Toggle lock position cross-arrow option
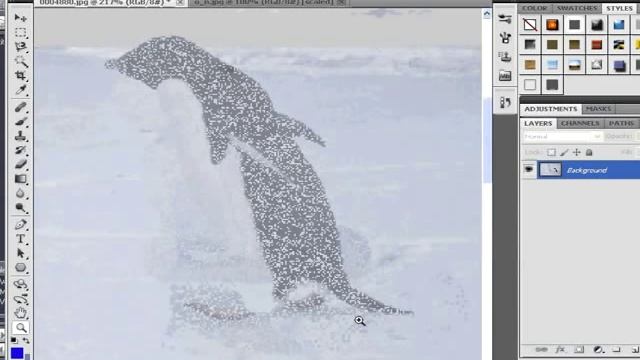This screenshot has width=640, height=360. pos(576,153)
